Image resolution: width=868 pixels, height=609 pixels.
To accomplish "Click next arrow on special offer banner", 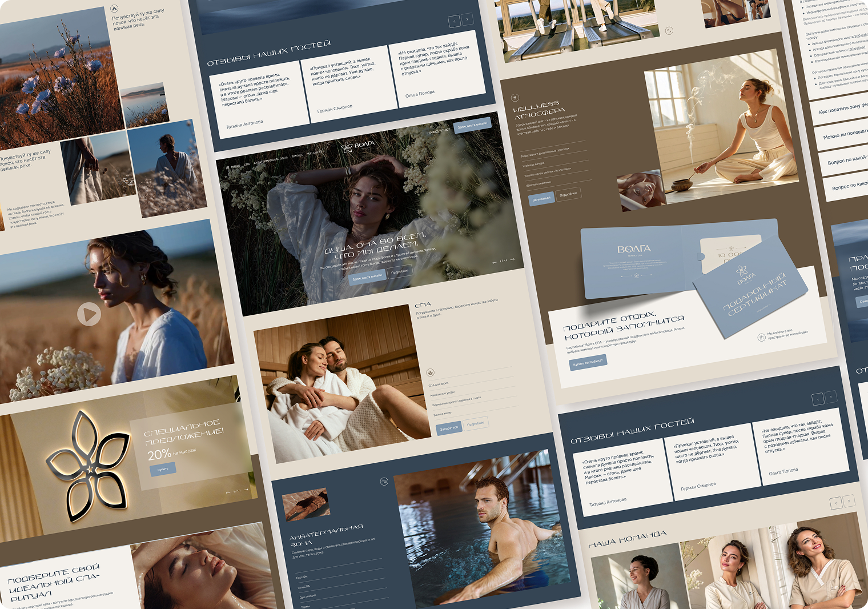I will tap(246, 490).
